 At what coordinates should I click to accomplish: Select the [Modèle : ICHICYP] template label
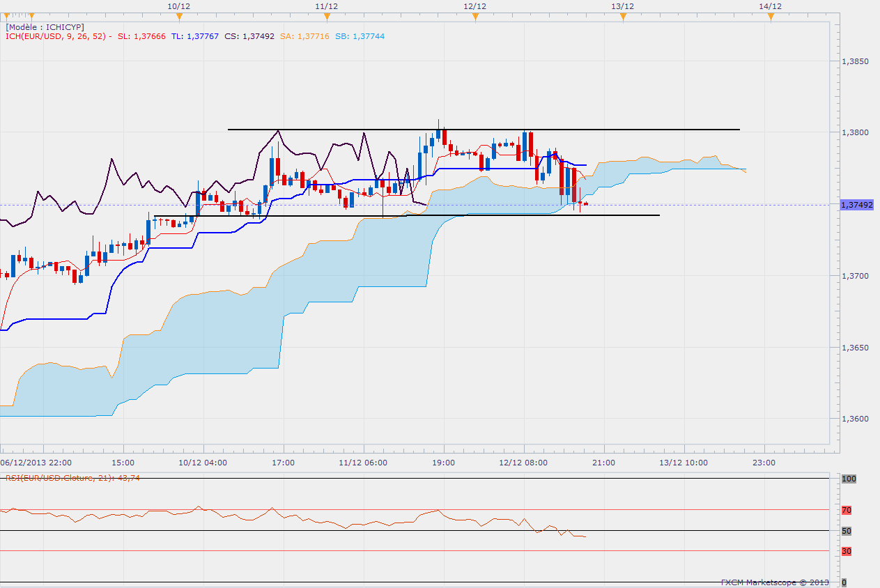45,26
